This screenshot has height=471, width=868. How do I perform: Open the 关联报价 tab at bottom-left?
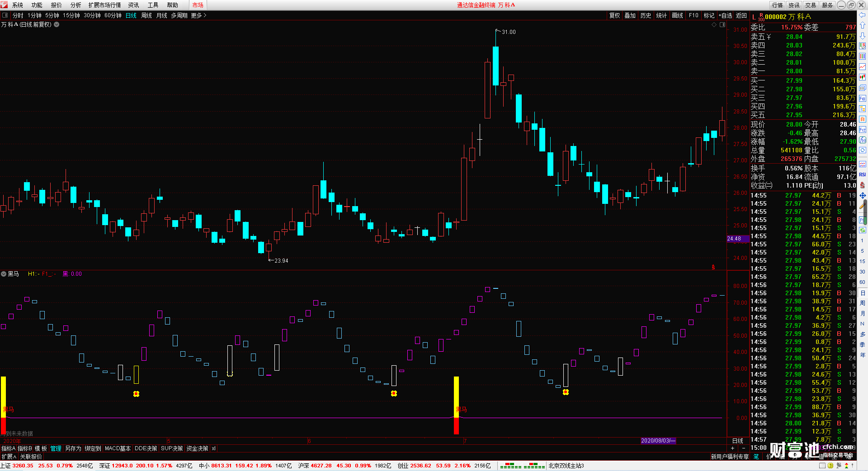coord(31,457)
